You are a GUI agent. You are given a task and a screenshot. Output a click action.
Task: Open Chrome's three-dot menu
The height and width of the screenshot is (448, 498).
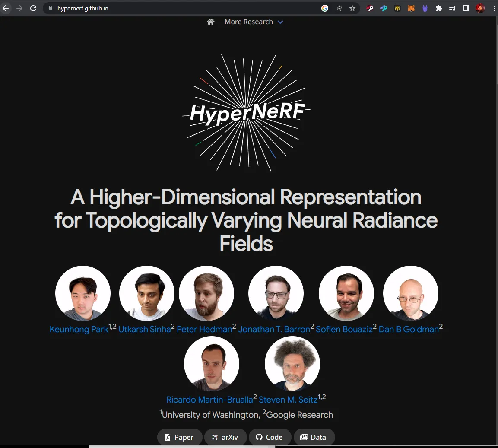494,8
